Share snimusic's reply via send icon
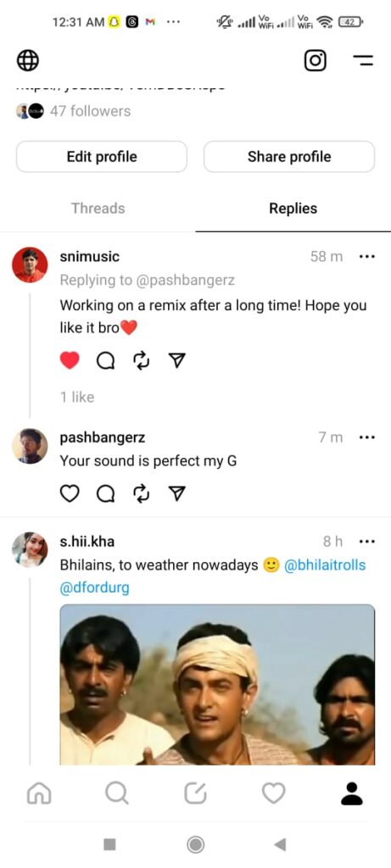 click(x=176, y=361)
